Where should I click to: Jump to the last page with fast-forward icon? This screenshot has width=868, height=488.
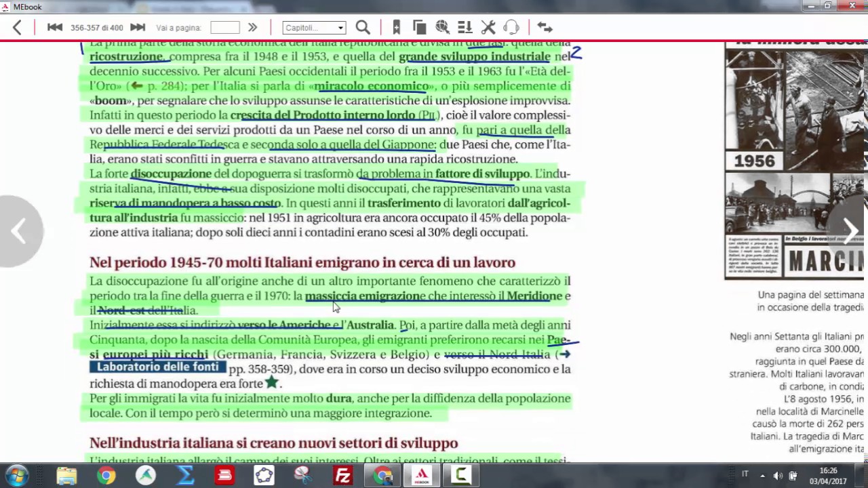pos(138,27)
